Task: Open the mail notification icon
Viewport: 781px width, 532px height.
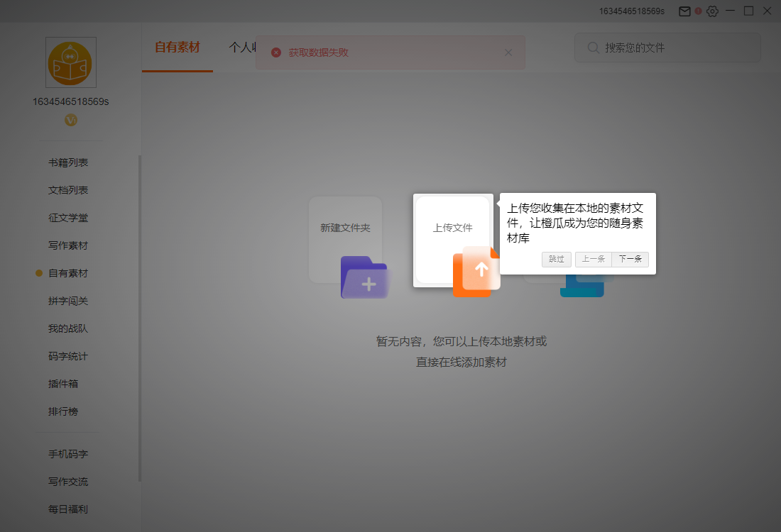Action: tap(684, 11)
